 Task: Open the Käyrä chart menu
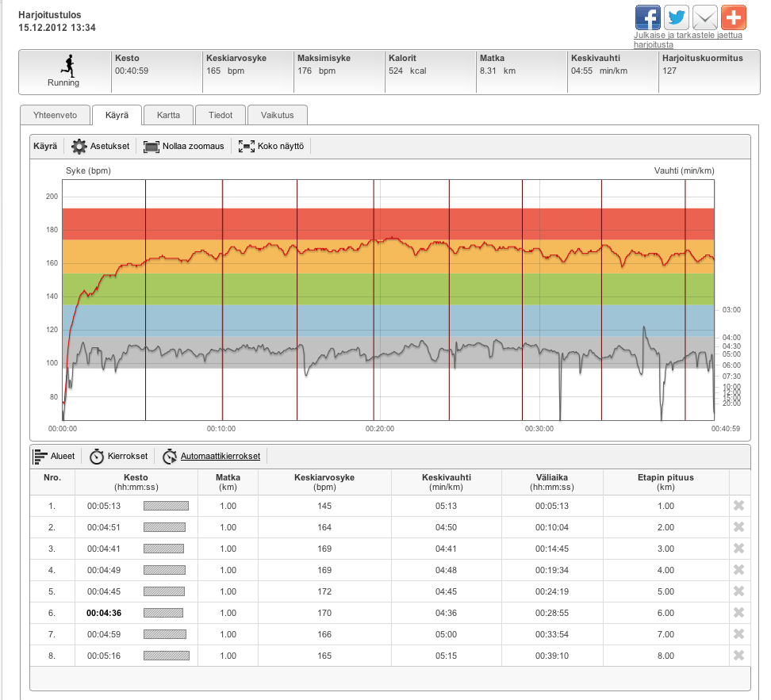coord(45,146)
